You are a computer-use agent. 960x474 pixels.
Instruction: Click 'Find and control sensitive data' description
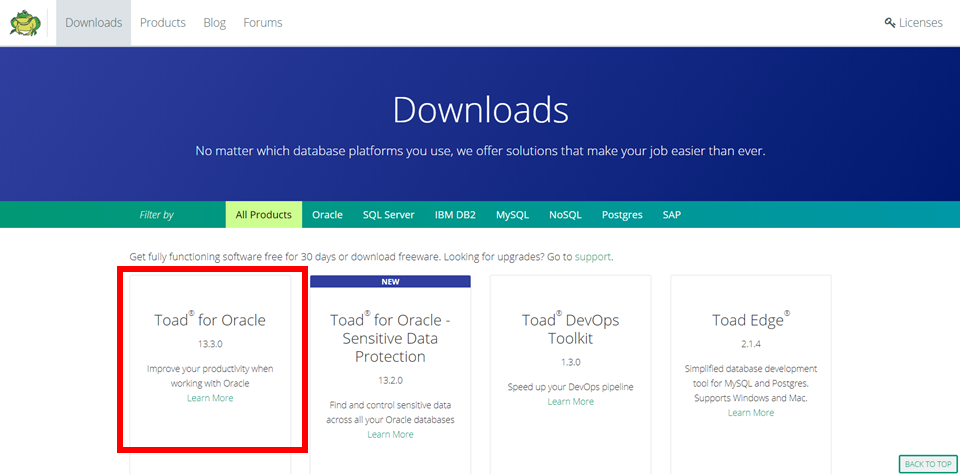tap(390, 413)
